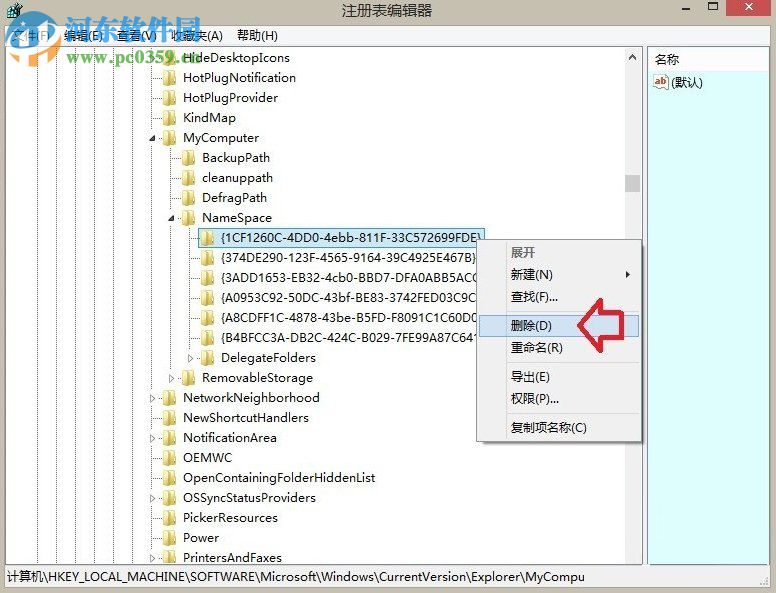
Task: Select the OEMWC key label
Action: pyautogui.click(x=207, y=457)
